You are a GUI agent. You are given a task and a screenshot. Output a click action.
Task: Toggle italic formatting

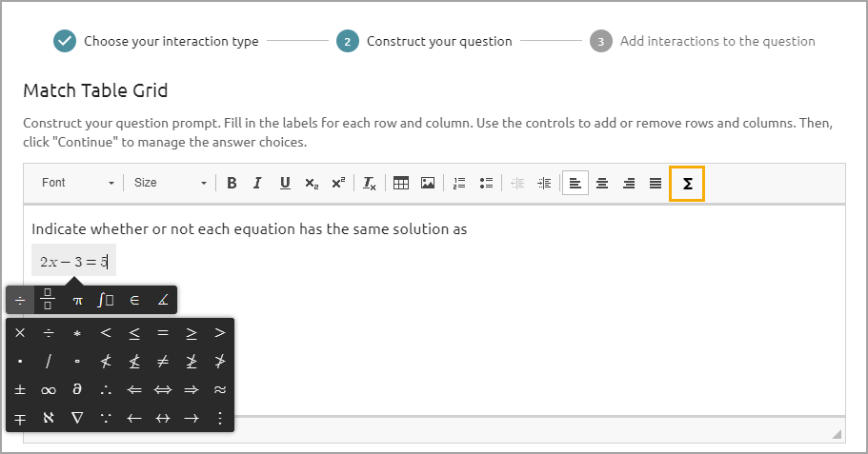click(257, 183)
